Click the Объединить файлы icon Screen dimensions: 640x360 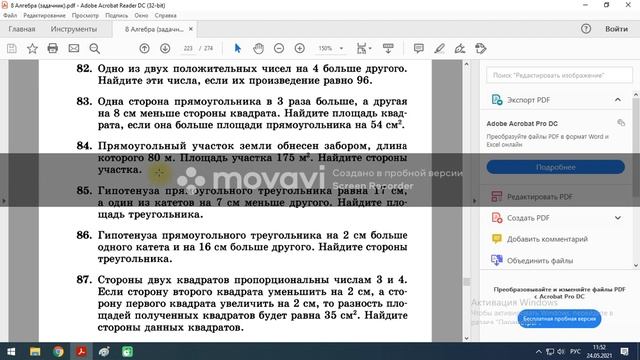tap(497, 260)
